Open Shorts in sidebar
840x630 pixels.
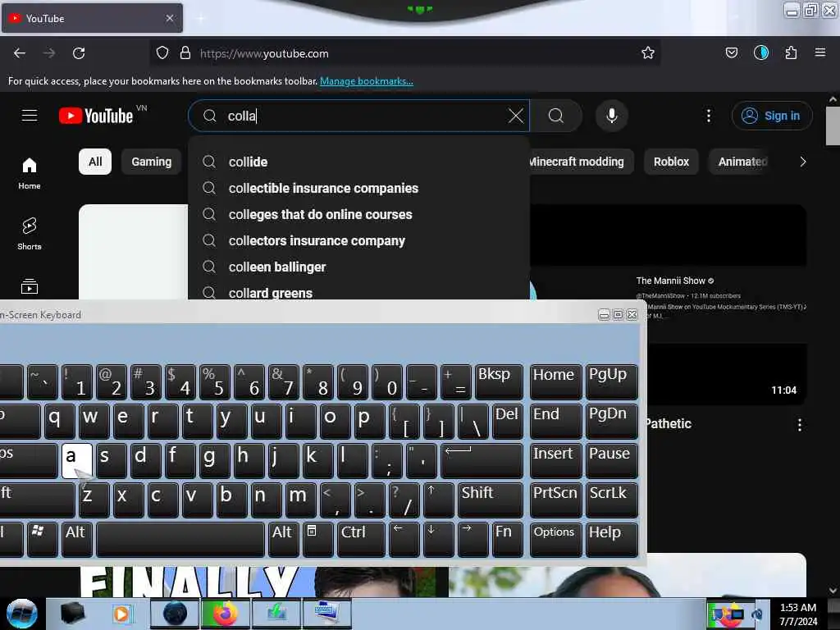coord(30,234)
